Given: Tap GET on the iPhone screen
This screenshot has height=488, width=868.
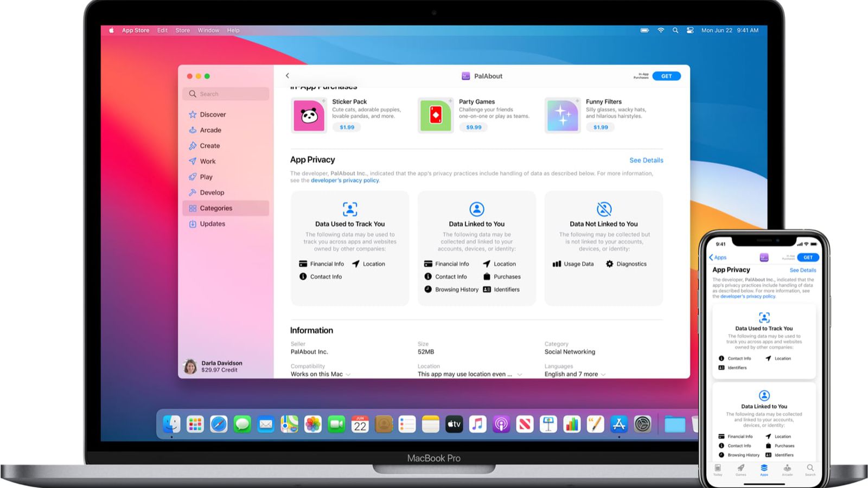Looking at the screenshot, I should tap(808, 258).
